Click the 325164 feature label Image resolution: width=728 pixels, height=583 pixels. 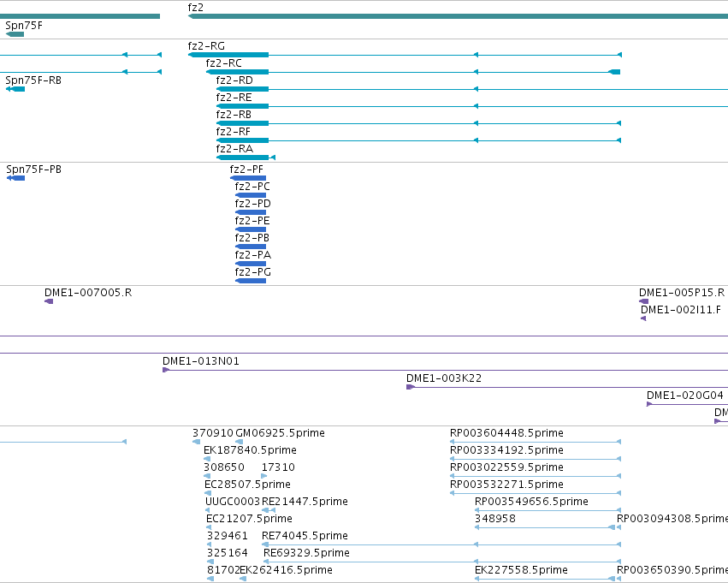pyautogui.click(x=227, y=553)
